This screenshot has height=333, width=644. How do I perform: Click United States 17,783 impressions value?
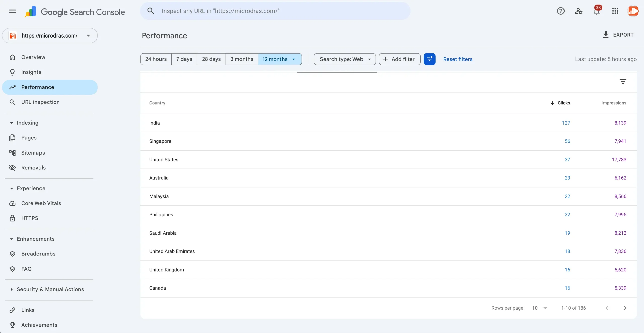[619, 160]
